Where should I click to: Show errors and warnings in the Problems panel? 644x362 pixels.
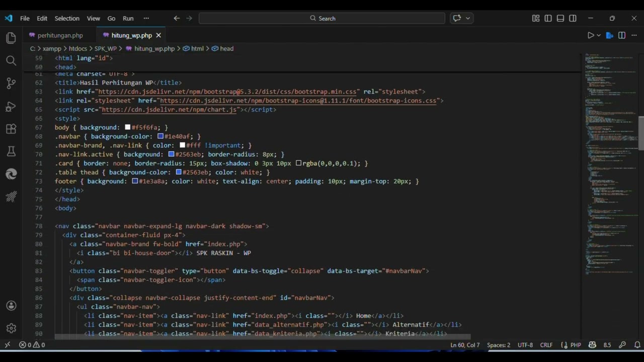32,345
